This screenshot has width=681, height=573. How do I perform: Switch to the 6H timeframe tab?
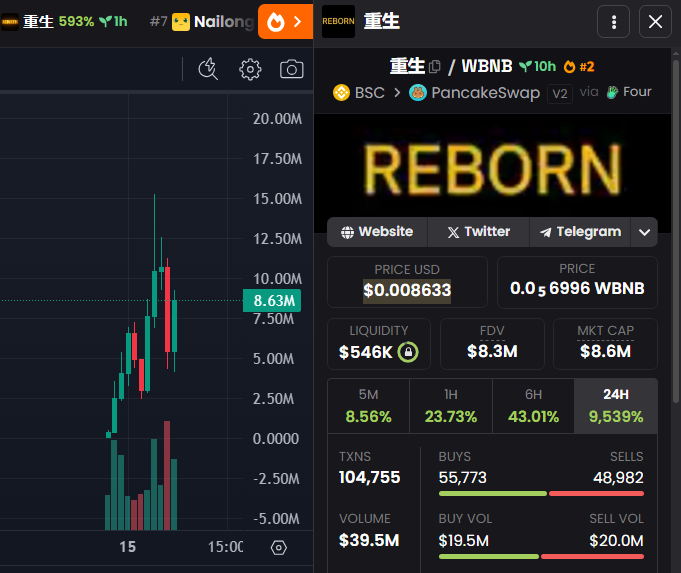(x=533, y=406)
